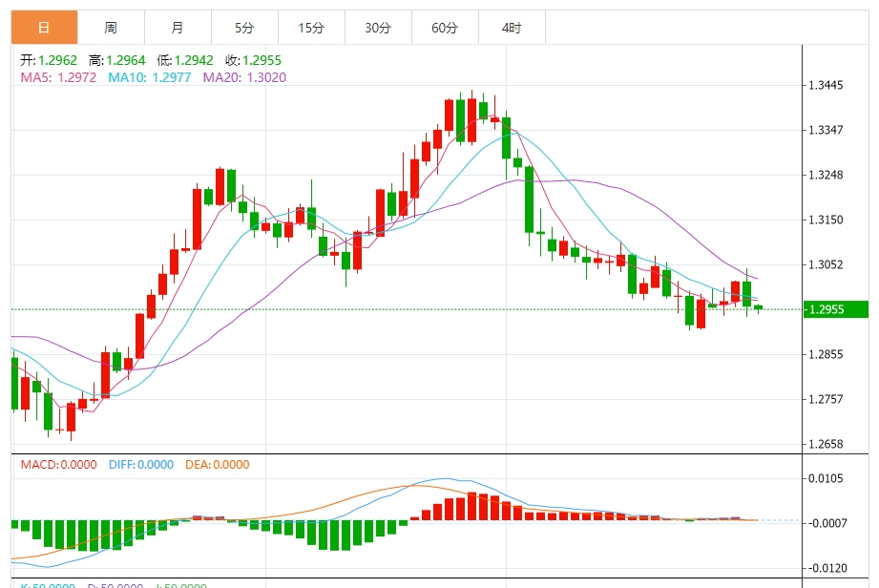879x588 pixels.
Task: Open the 60分 timeframe tab
Action: coord(445,27)
